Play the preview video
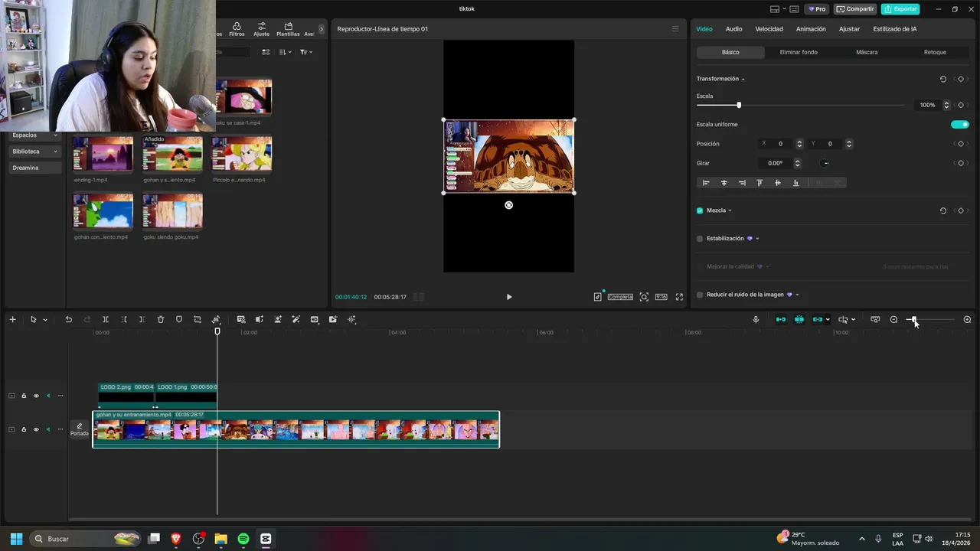Image resolution: width=980 pixels, height=551 pixels. coord(509,297)
